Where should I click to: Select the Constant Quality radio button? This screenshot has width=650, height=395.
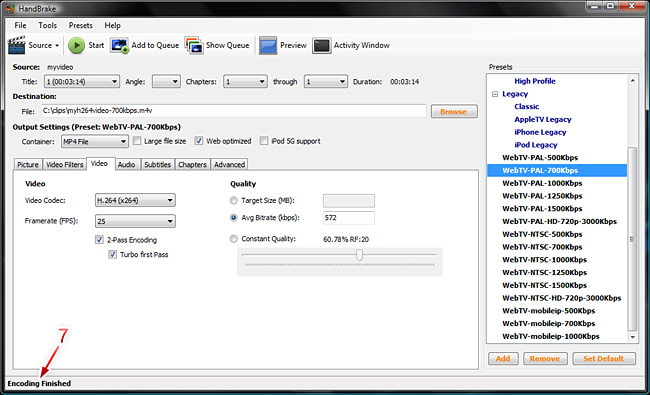(234, 239)
